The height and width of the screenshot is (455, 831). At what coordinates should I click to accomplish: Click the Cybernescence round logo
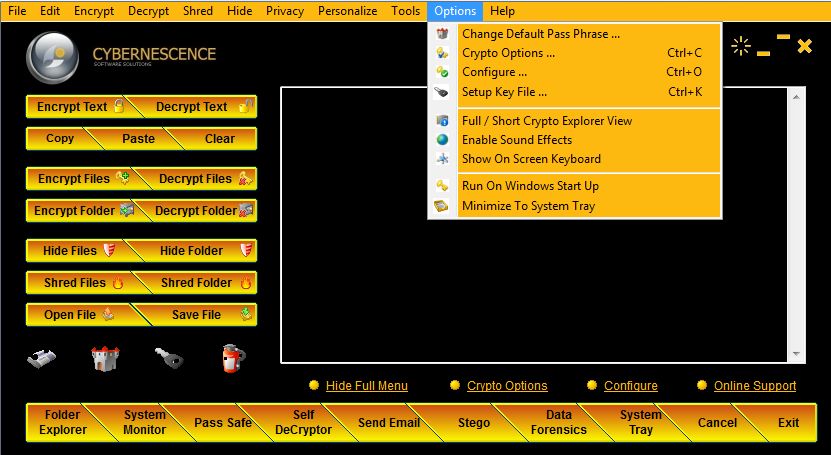click(x=52, y=58)
